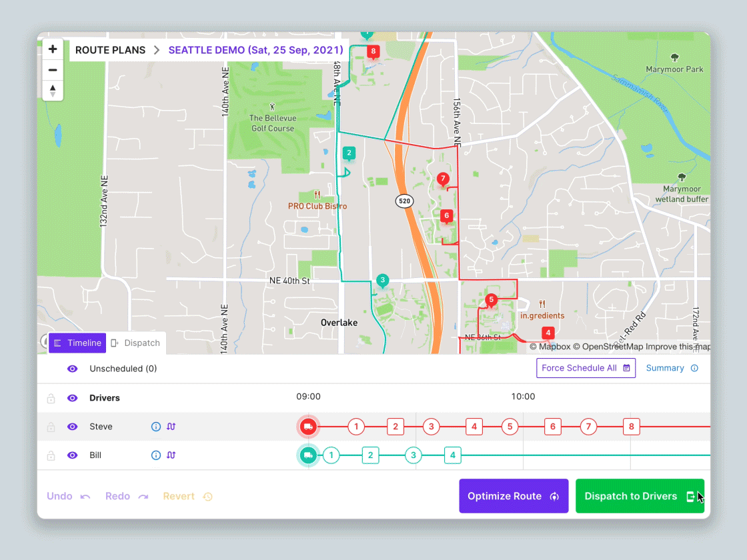Click the breadcrumb chevron after ROUTE PLANS
This screenshot has height=560, width=747.
156,50
